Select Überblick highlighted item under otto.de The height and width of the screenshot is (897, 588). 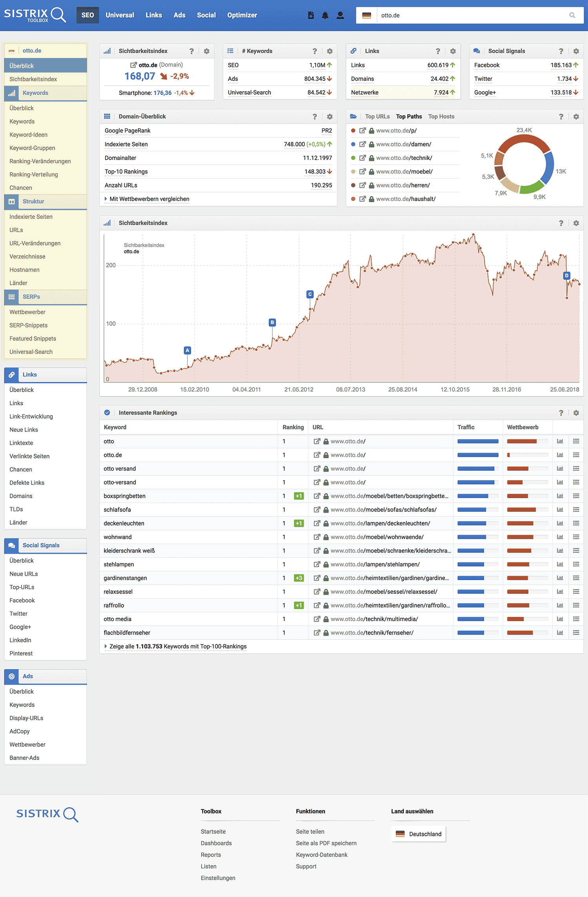[45, 66]
